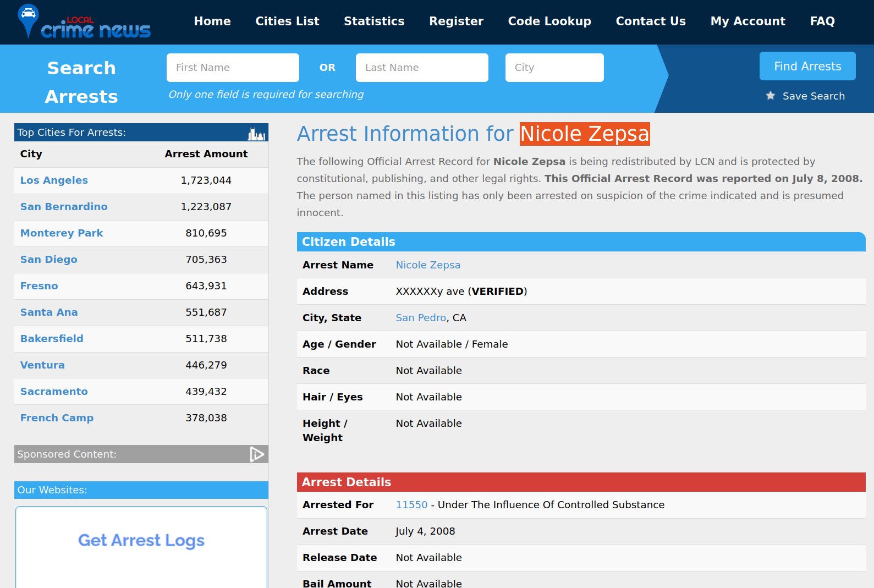Click the Local Crime News logo
Screen dimensions: 874x588
[84, 22]
